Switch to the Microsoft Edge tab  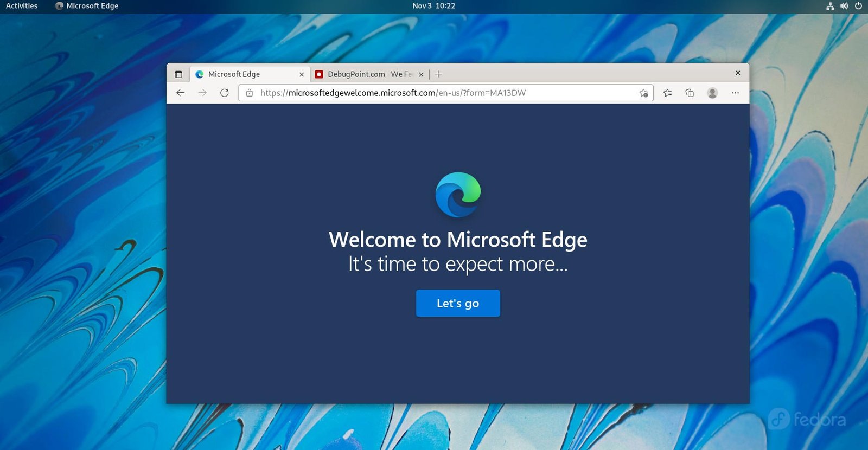250,74
